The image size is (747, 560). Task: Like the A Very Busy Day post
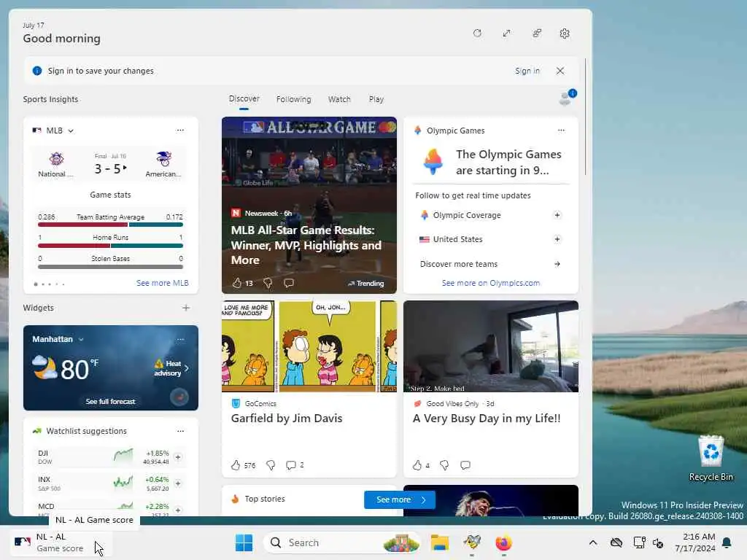[417, 465]
